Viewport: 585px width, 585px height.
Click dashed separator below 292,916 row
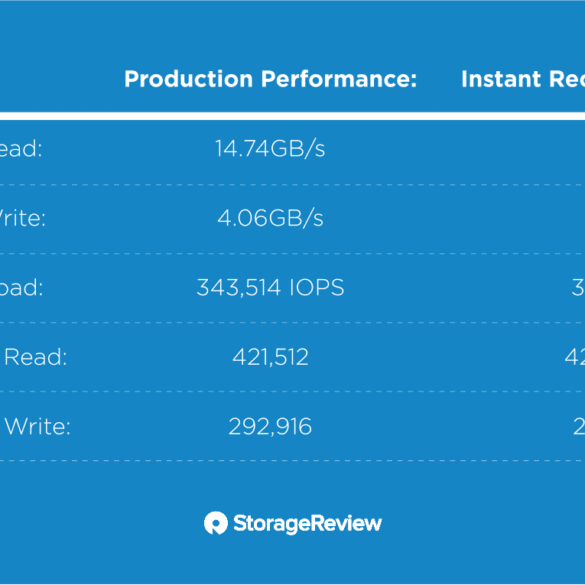click(x=292, y=461)
